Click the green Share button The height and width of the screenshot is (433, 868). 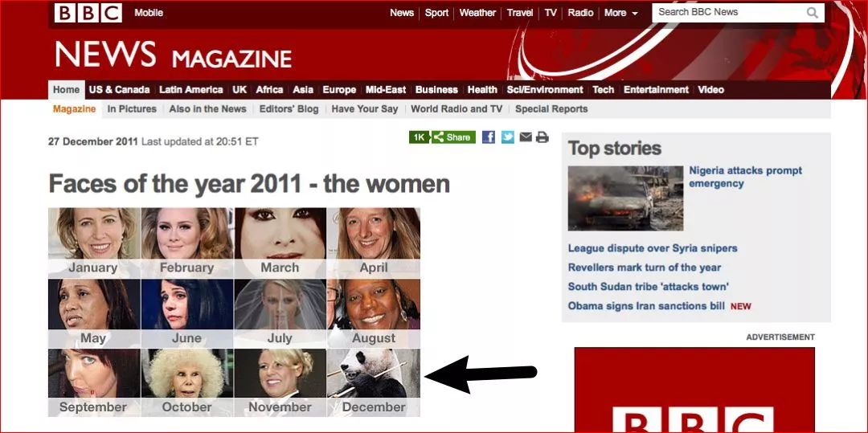tap(453, 137)
